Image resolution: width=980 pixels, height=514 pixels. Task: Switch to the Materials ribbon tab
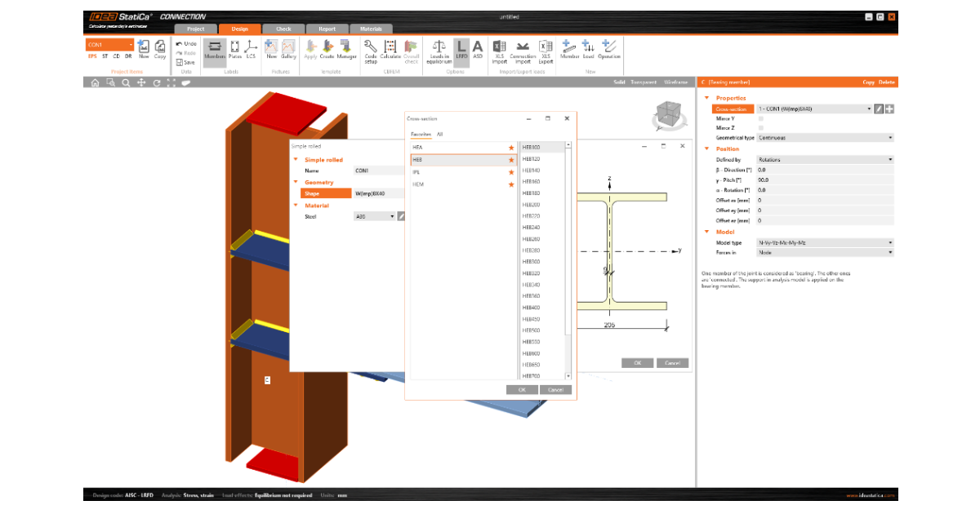coord(372,29)
